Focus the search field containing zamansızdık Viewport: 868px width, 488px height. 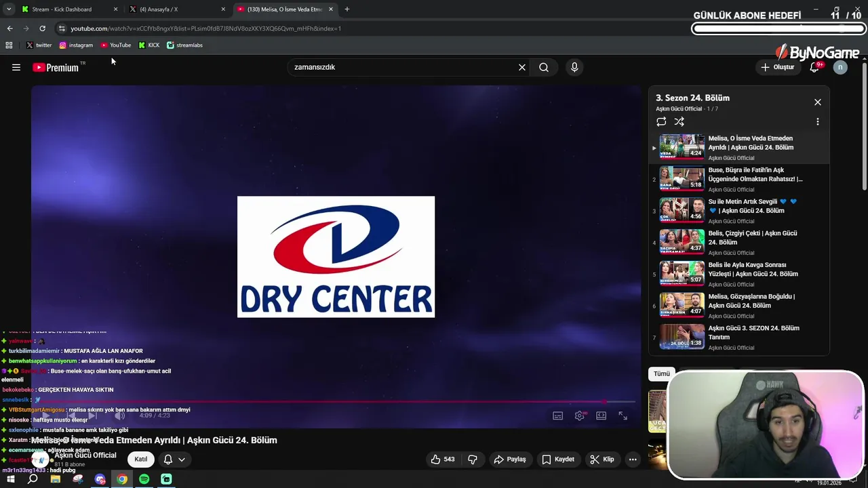pos(400,67)
